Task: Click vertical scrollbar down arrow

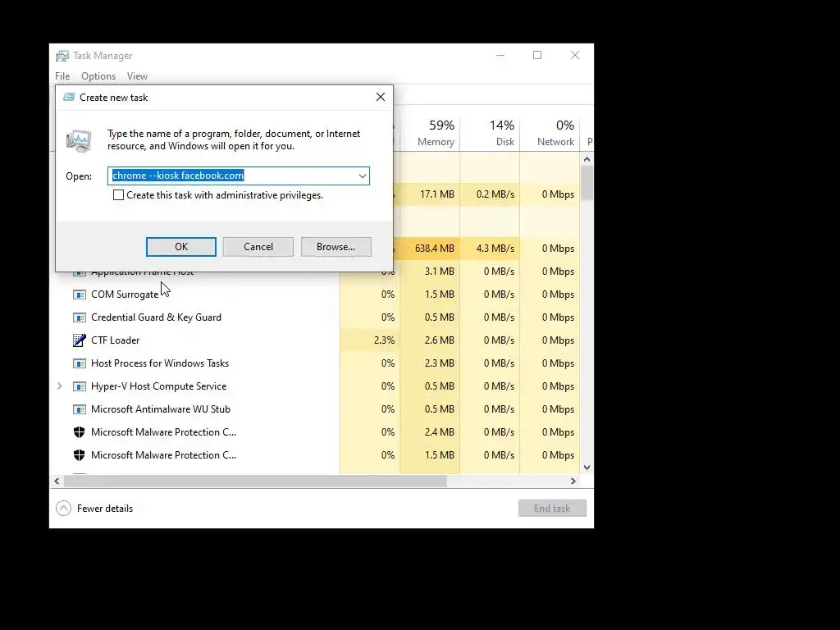Action: 587,468
